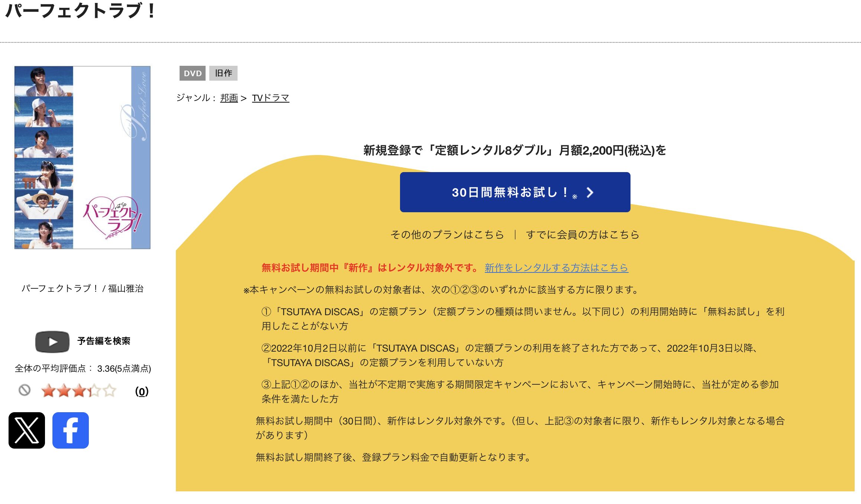This screenshot has height=504, width=861.
Task: Rate with the fifth star
Action: tap(110, 391)
